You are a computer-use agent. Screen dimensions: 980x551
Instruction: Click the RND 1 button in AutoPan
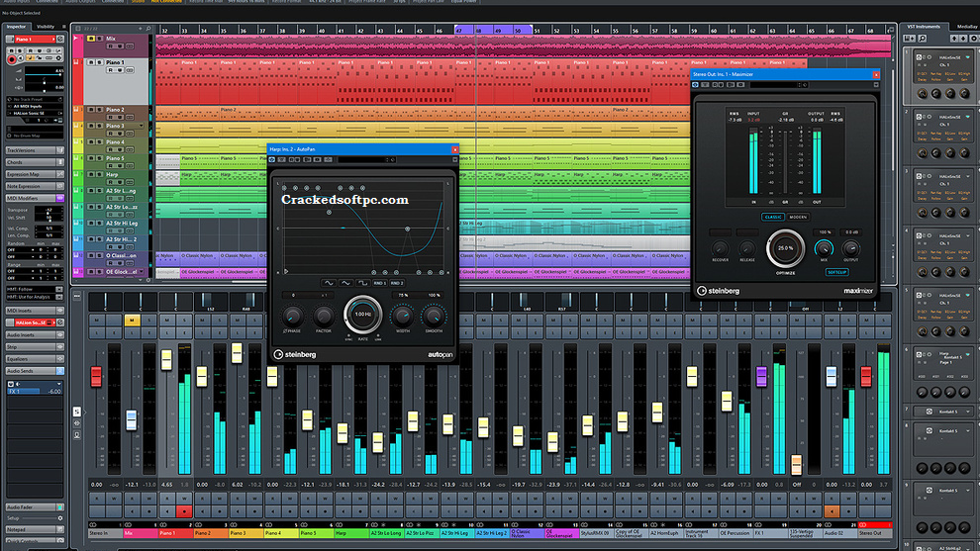pos(379,283)
